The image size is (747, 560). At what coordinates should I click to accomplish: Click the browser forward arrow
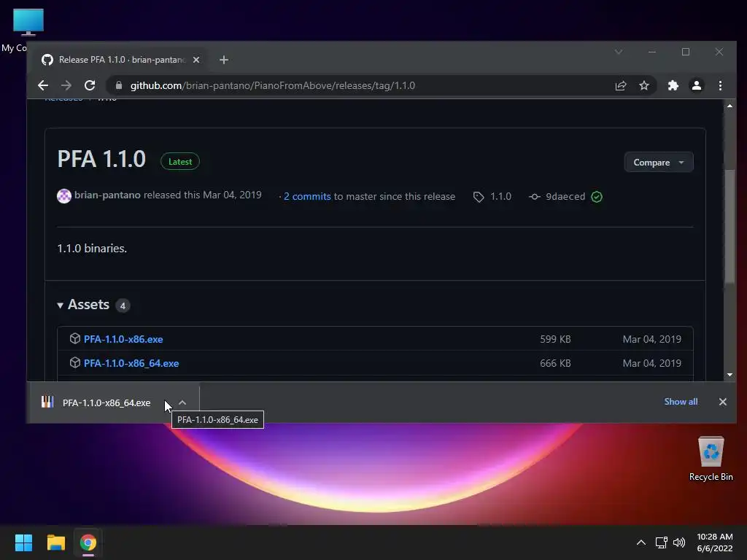point(66,86)
